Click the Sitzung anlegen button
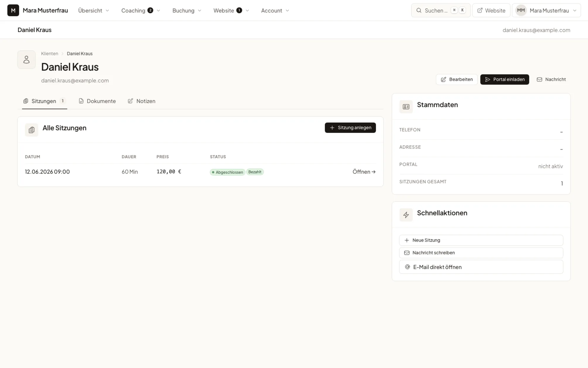Screen dimensions: 588x368 pyautogui.click(x=350, y=128)
